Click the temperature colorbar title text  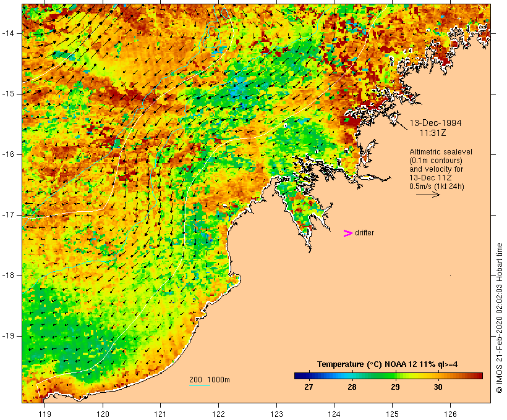click(387, 364)
